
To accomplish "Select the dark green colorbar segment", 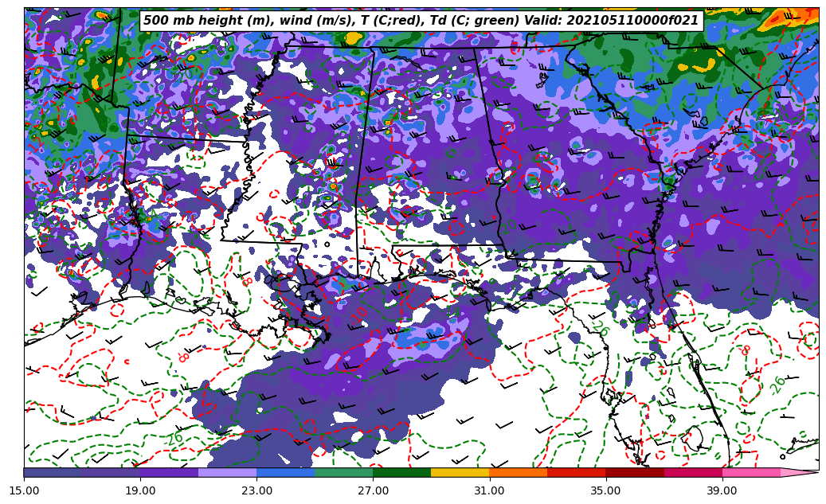I will [x=401, y=472].
